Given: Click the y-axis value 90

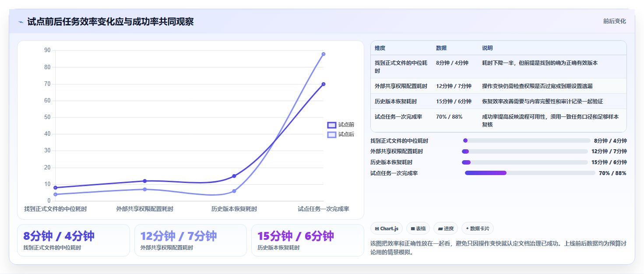Looking at the screenshot, I should click(47, 50).
